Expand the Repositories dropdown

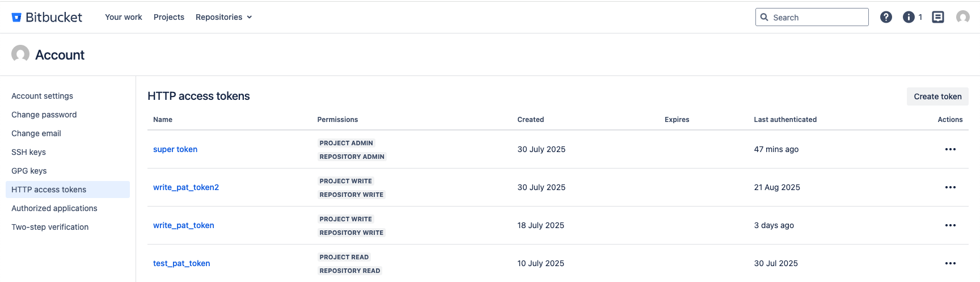(x=223, y=17)
